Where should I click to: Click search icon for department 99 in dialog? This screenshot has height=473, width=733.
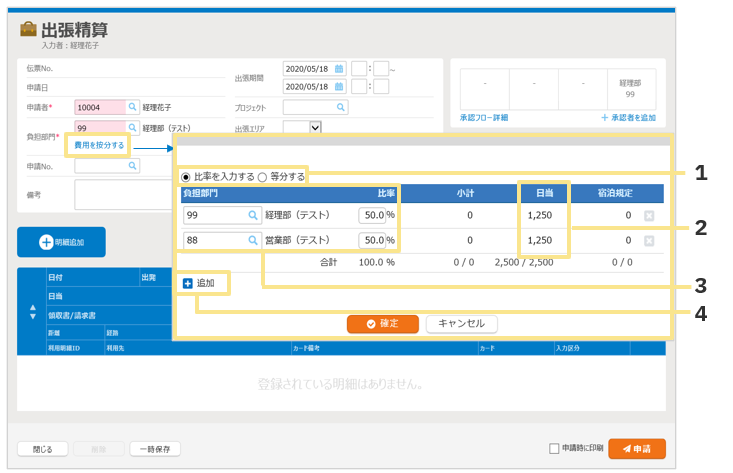[x=252, y=215]
